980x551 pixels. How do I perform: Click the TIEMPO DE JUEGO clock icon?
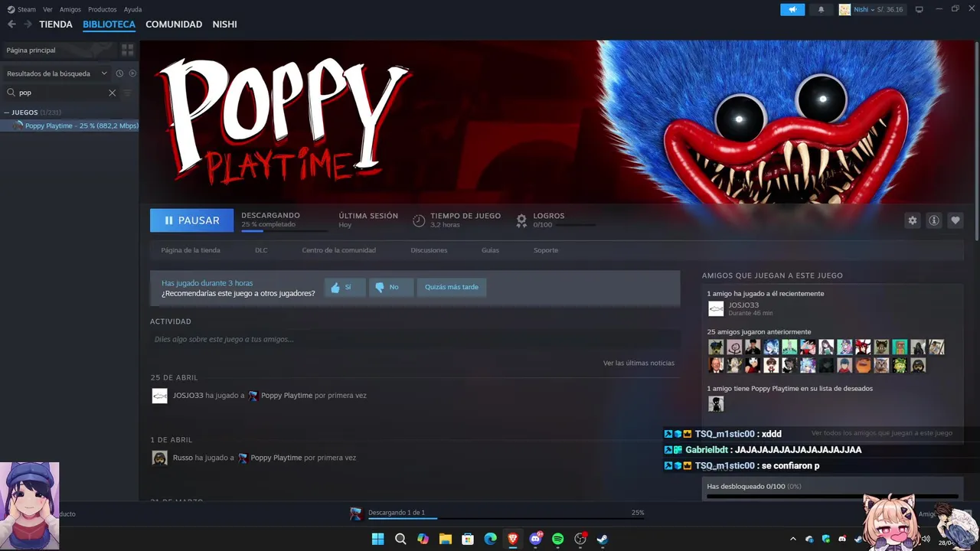419,220
